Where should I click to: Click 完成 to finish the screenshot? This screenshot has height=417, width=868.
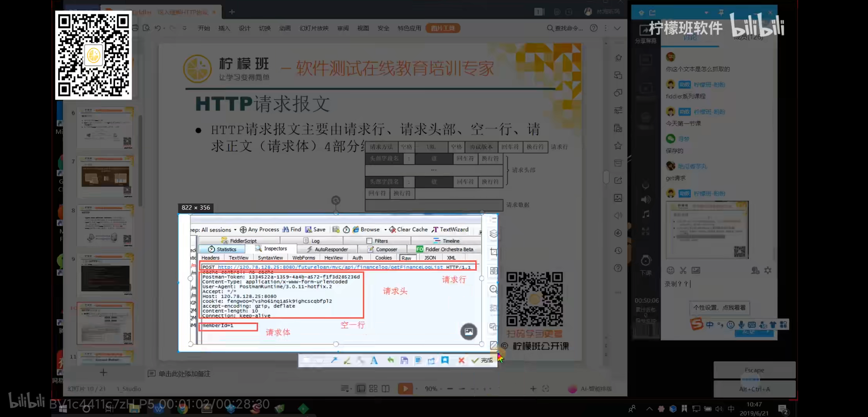tap(483, 360)
